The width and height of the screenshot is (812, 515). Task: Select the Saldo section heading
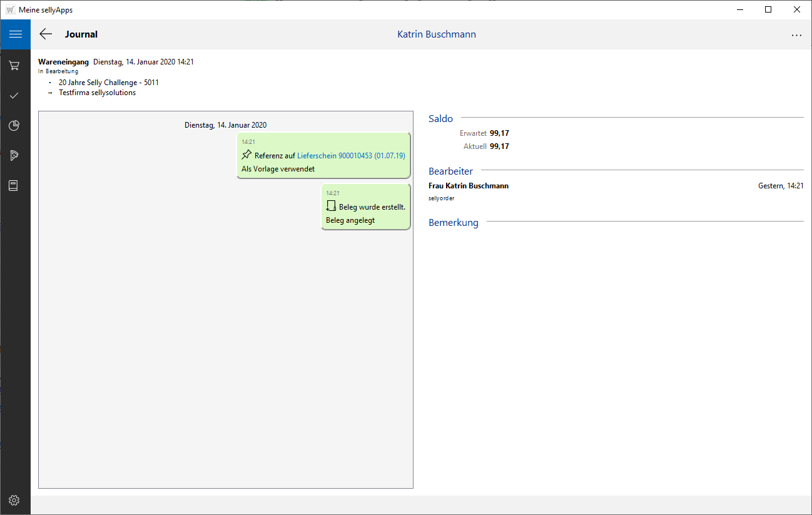coord(440,118)
